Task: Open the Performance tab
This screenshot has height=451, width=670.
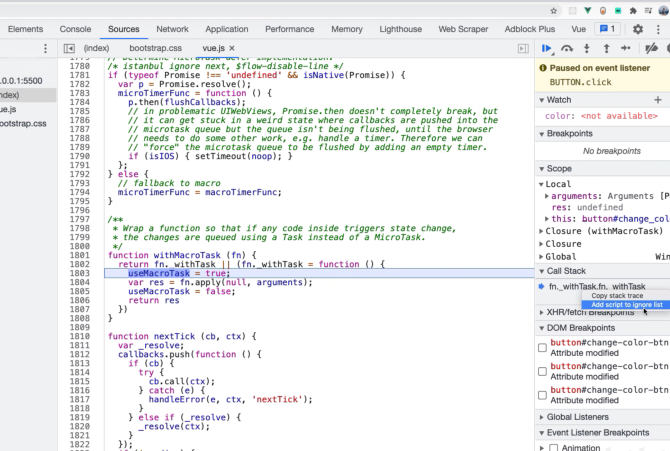Action: (289, 29)
